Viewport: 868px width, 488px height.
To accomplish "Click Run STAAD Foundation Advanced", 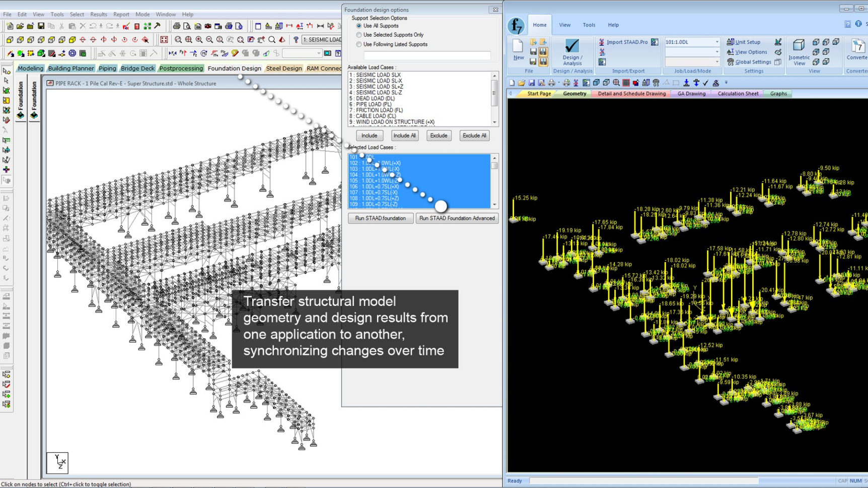I will click(456, 218).
